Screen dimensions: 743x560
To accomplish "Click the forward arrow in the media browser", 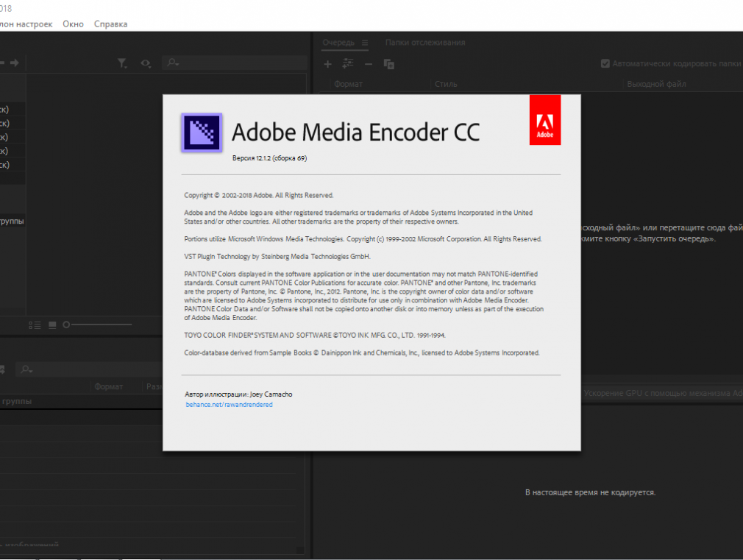I will point(15,63).
